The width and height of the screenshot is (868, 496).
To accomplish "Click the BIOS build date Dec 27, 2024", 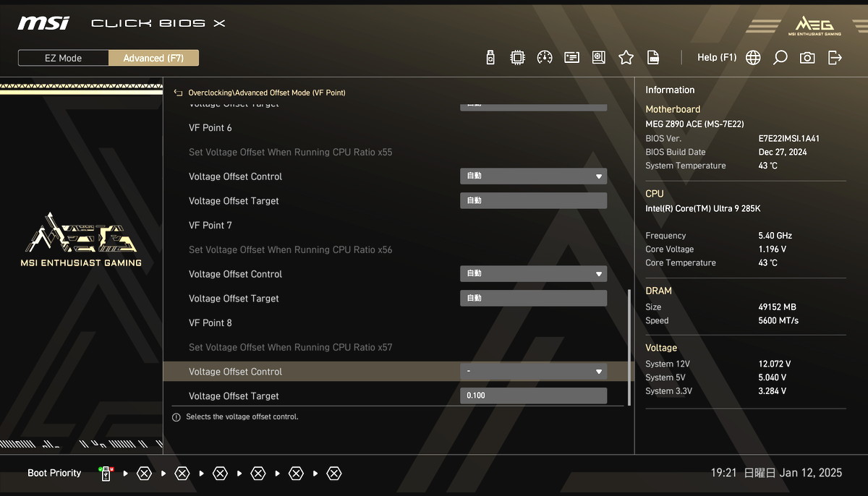I will 784,153.
